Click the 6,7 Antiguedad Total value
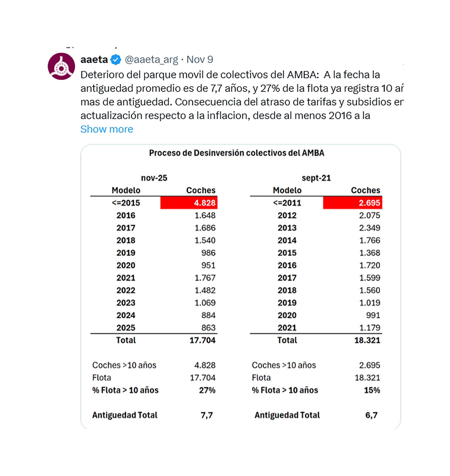The width and height of the screenshot is (450, 476). 371,415
